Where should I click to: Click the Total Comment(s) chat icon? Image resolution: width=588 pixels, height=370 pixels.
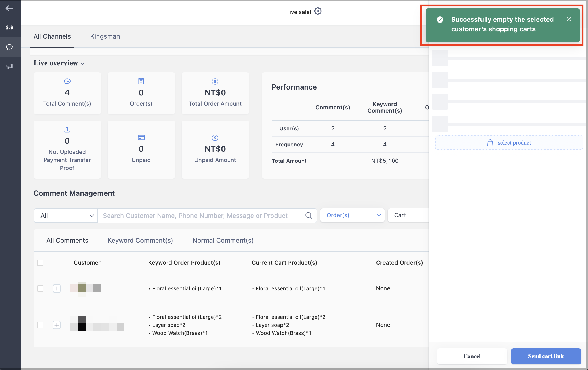pyautogui.click(x=67, y=81)
